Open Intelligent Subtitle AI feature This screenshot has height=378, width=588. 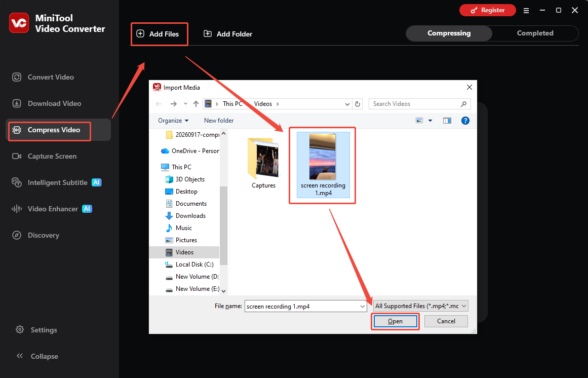coord(56,182)
